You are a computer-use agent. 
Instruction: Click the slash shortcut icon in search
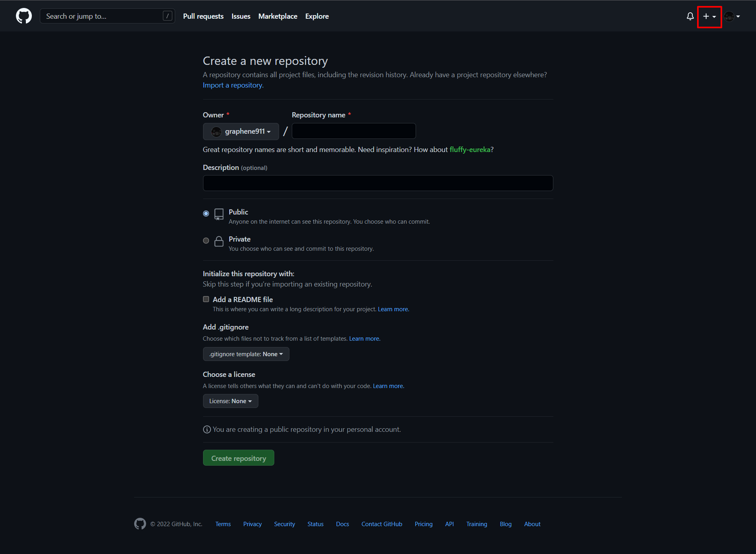pyautogui.click(x=168, y=16)
